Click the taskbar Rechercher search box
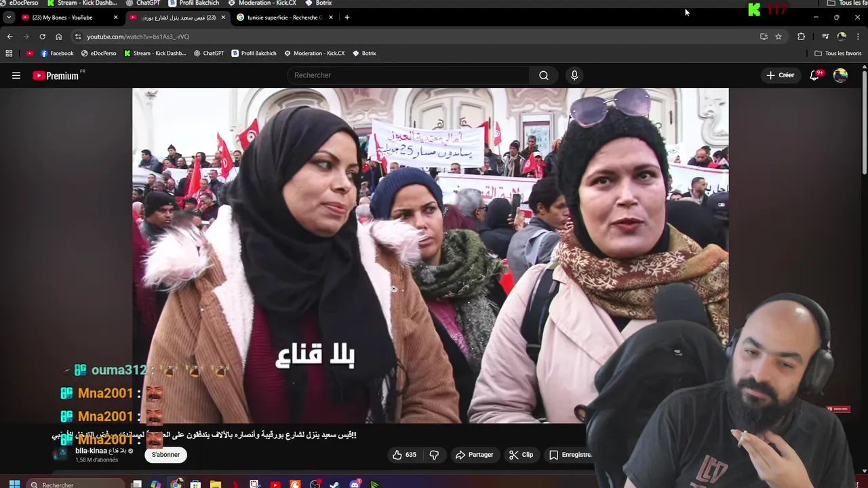 (76, 484)
